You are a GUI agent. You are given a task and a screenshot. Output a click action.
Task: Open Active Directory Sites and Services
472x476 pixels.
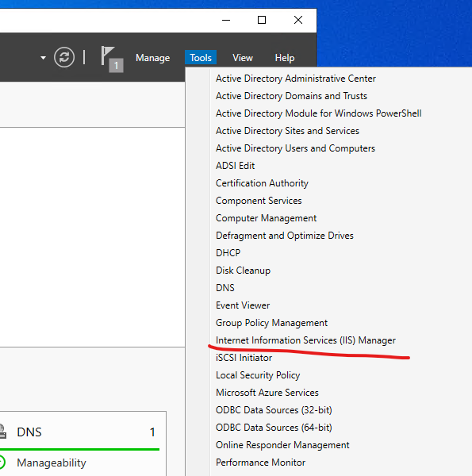point(287,131)
